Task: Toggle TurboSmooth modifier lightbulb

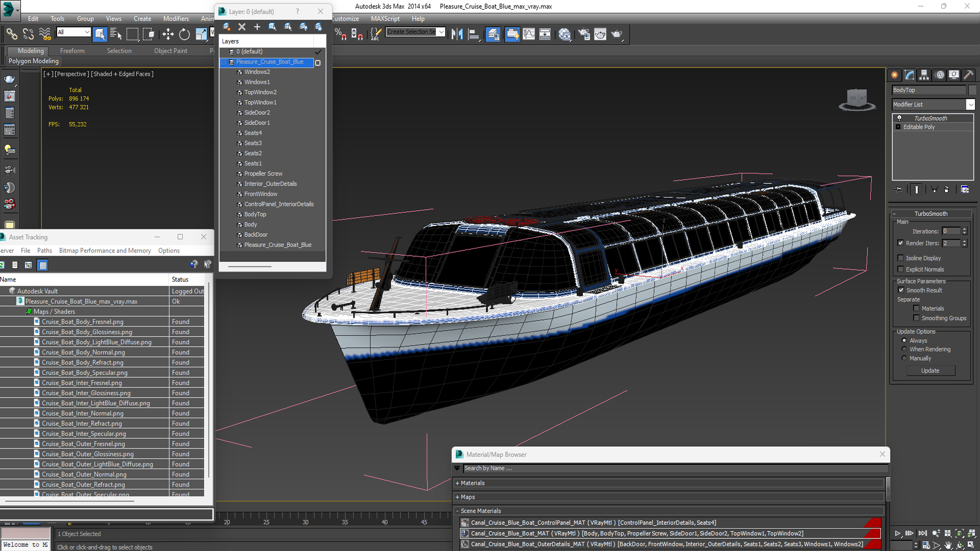Action: 899,118
